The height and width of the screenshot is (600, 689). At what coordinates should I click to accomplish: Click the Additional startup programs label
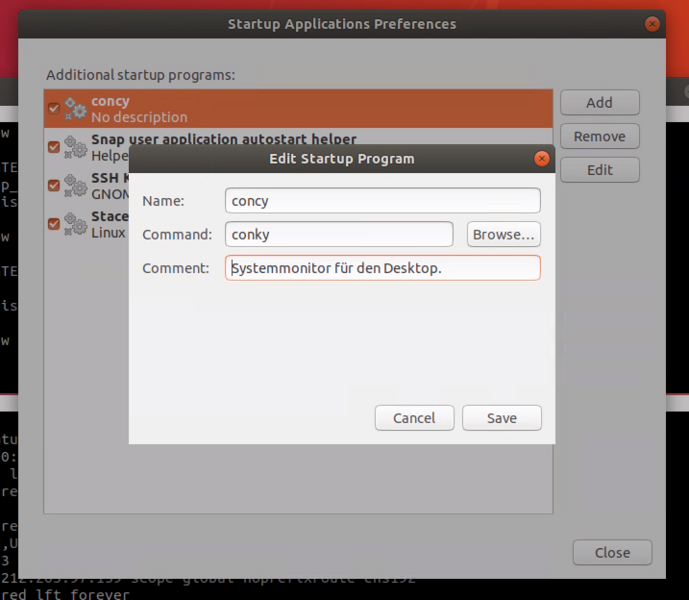pyautogui.click(x=141, y=75)
